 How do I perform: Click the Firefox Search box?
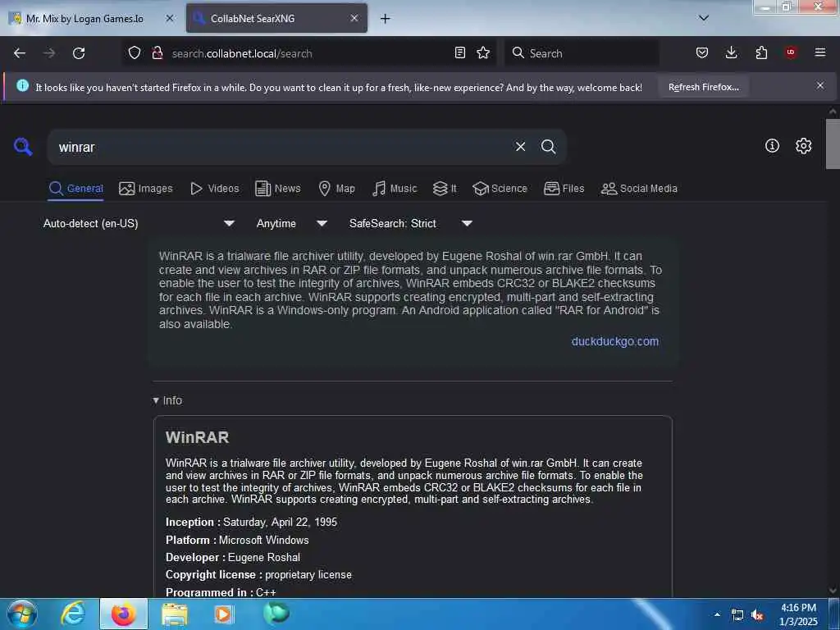point(582,53)
